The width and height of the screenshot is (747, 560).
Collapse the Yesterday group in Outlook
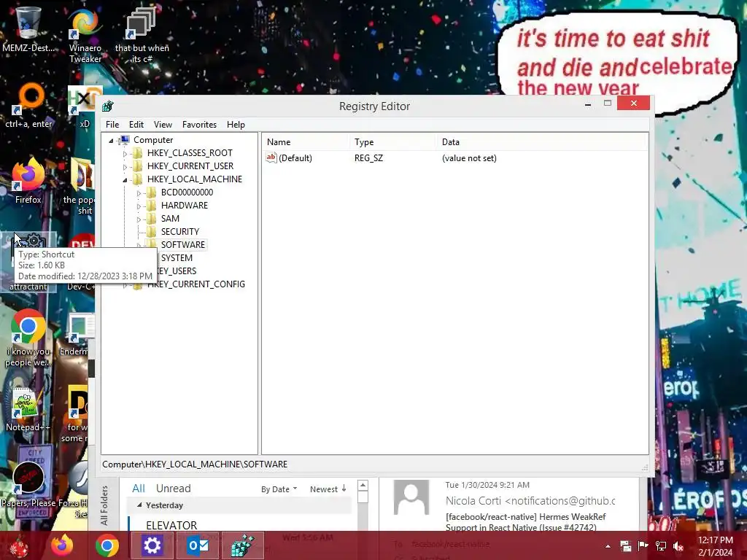139,505
